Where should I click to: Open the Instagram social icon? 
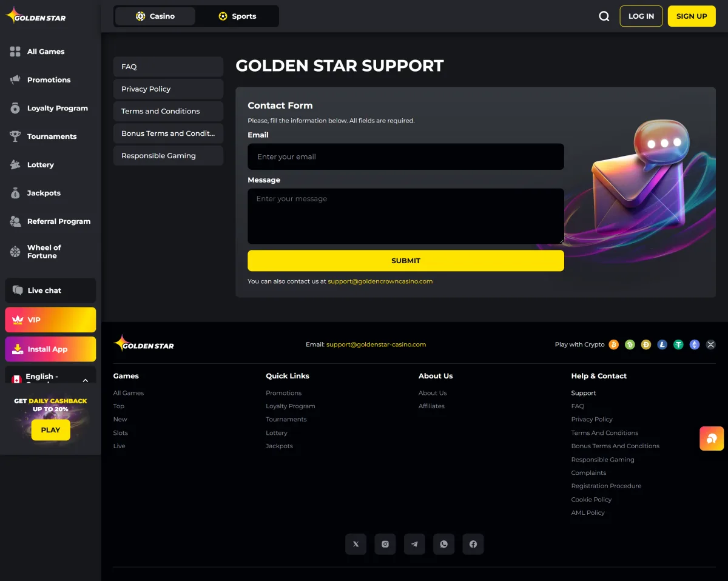pyautogui.click(x=385, y=544)
